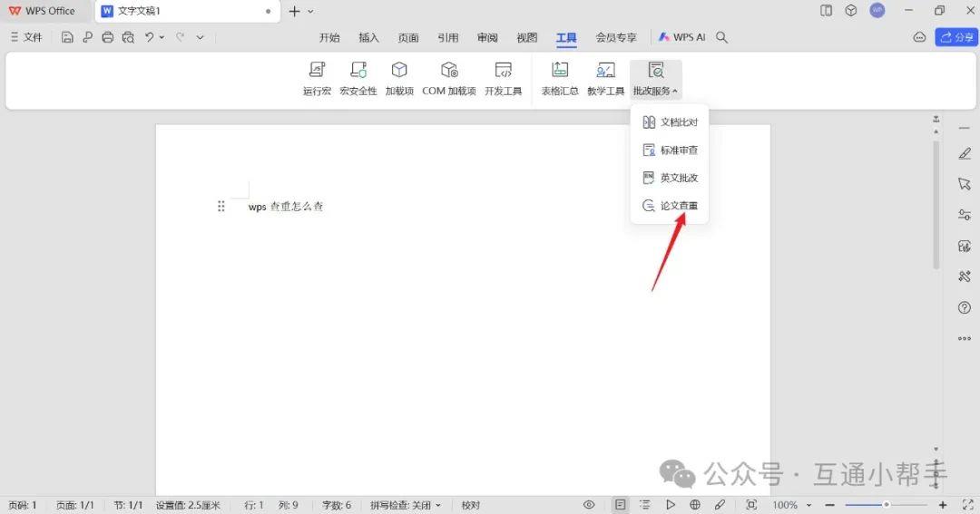Image resolution: width=980 pixels, height=514 pixels.
Task: Expand the new tab dropdown arrow
Action: [x=310, y=11]
